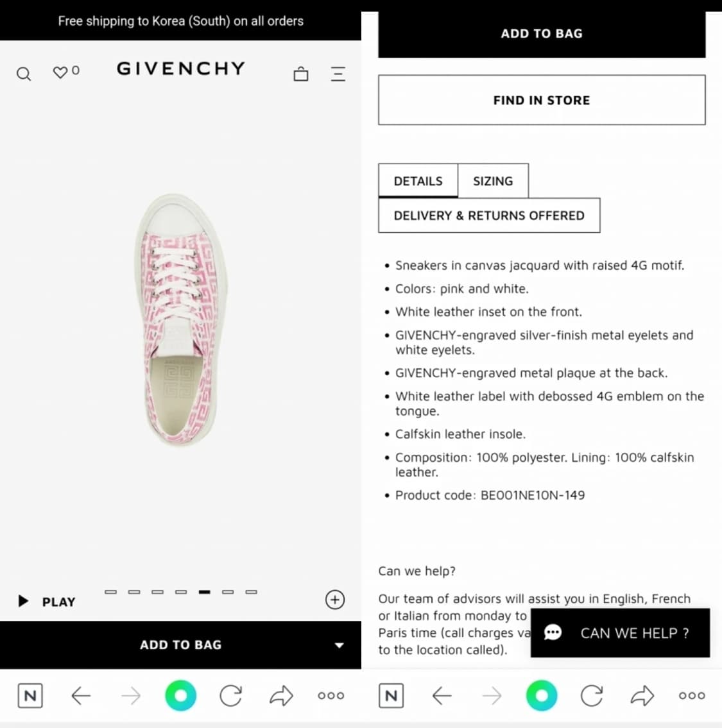Open the Can We Help chat

(x=620, y=633)
